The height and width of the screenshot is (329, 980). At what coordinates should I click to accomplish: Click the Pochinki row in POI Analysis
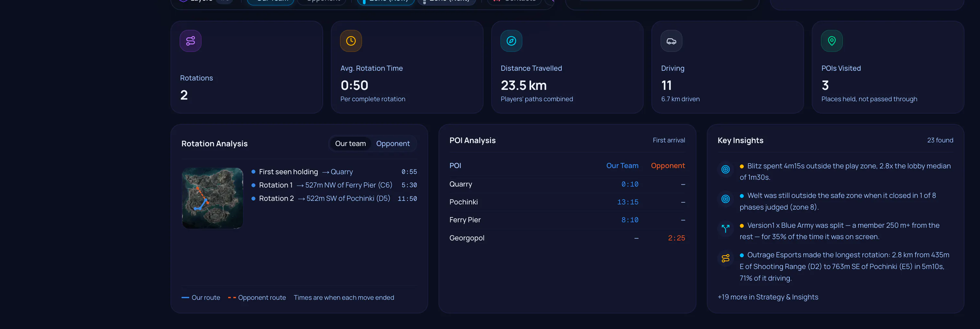tap(567, 202)
